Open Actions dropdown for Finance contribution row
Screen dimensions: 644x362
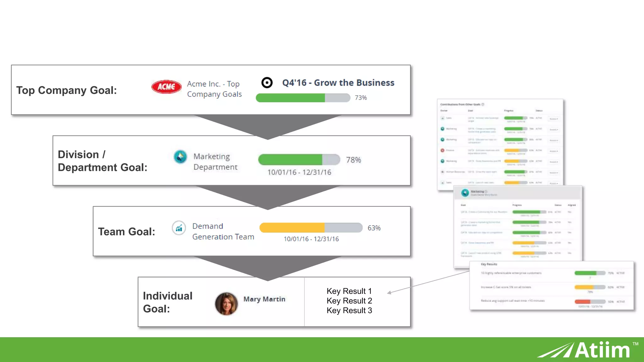(x=554, y=151)
